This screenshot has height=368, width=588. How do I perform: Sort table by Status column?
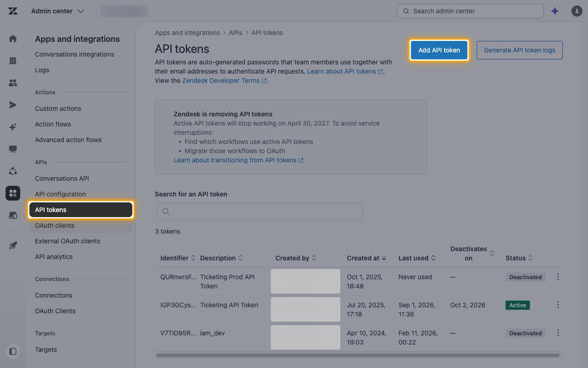pyautogui.click(x=519, y=258)
